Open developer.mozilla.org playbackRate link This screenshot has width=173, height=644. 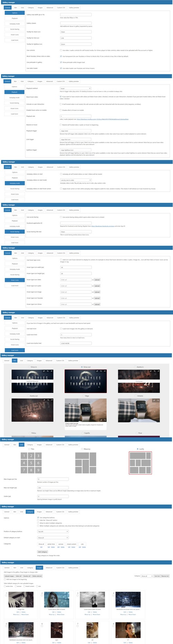[x=102, y=119]
